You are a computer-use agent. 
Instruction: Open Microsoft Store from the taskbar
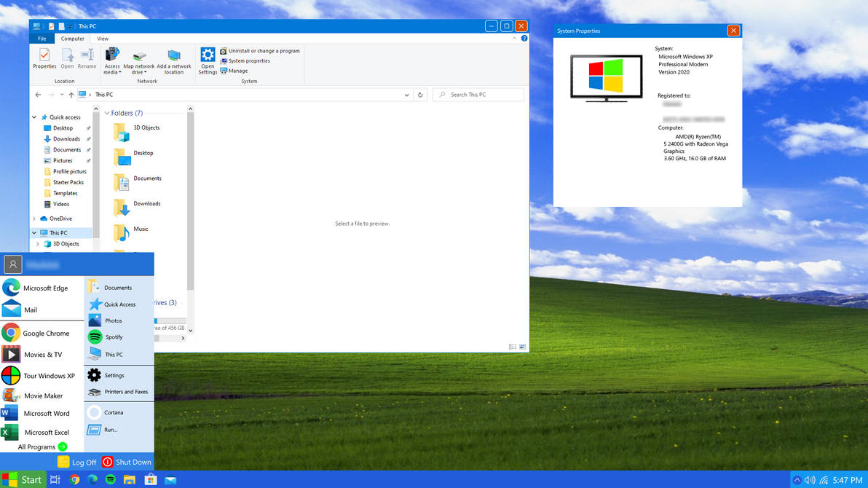(x=151, y=480)
